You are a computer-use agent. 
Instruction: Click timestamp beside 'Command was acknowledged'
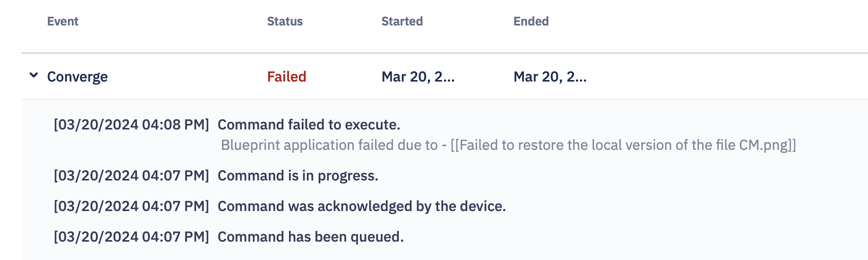click(x=131, y=206)
